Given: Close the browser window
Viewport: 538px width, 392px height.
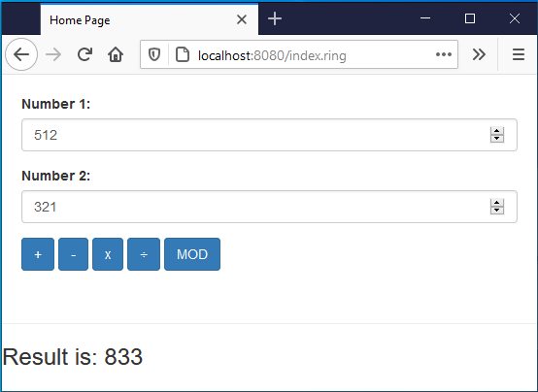Looking at the screenshot, I should (x=515, y=18).
